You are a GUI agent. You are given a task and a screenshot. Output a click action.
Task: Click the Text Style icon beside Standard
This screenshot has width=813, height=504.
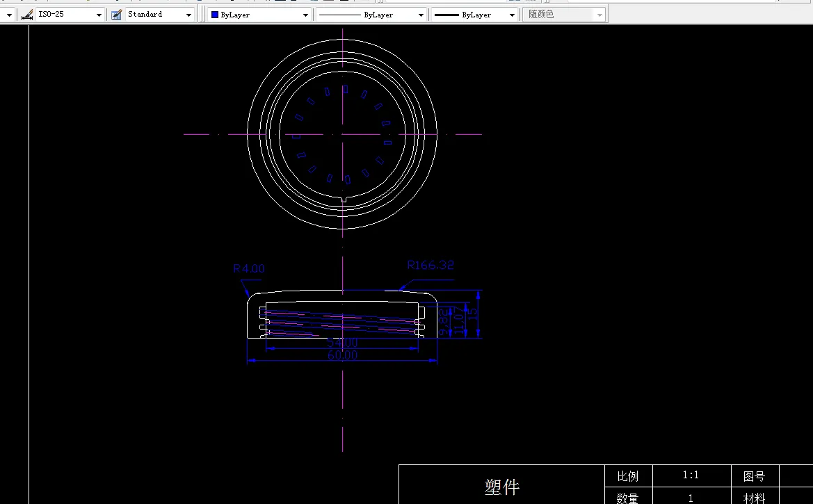point(115,13)
